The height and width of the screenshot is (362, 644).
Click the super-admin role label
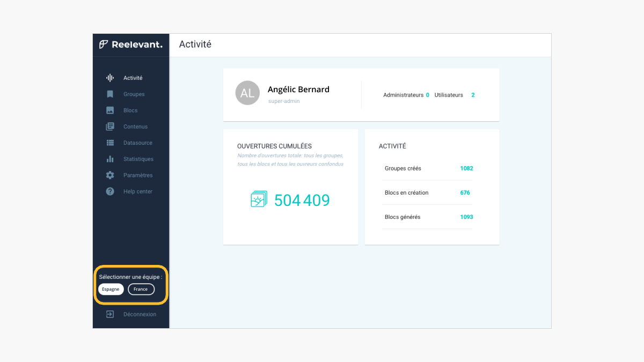284,101
